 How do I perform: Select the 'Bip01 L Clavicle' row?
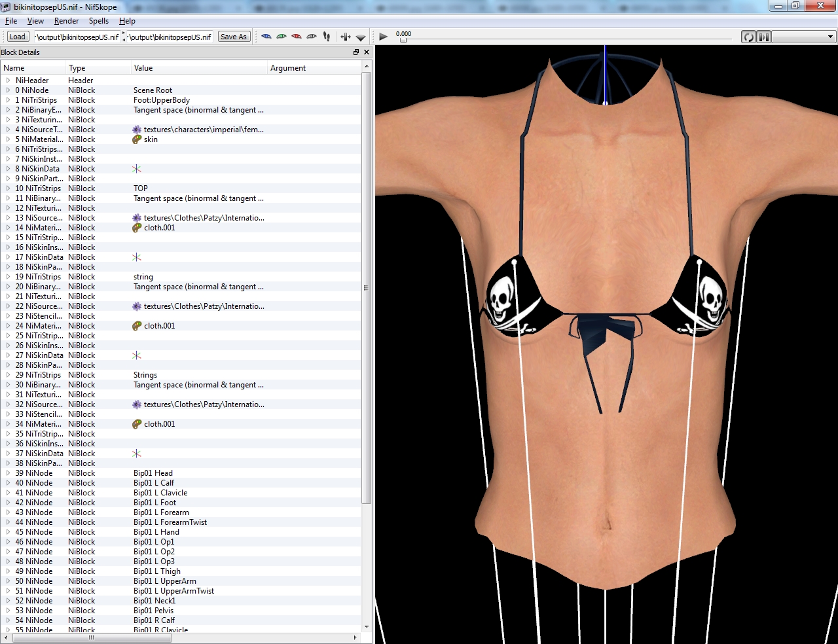click(181, 493)
